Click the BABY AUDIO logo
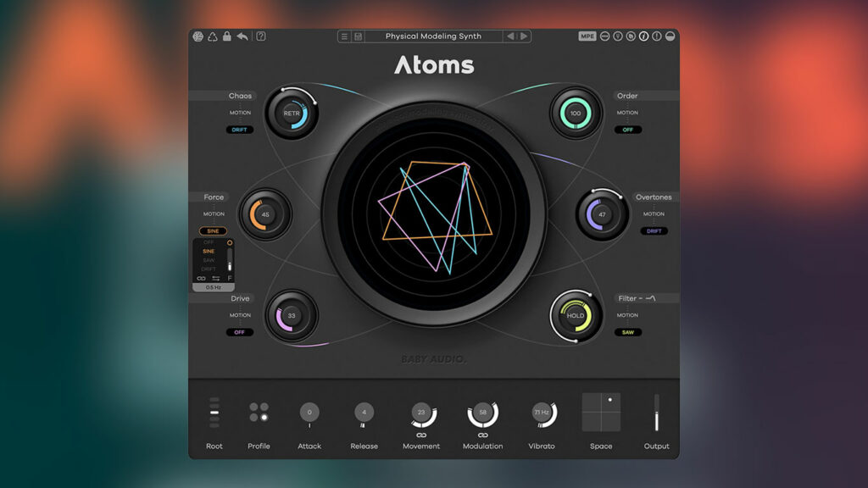 pos(433,357)
